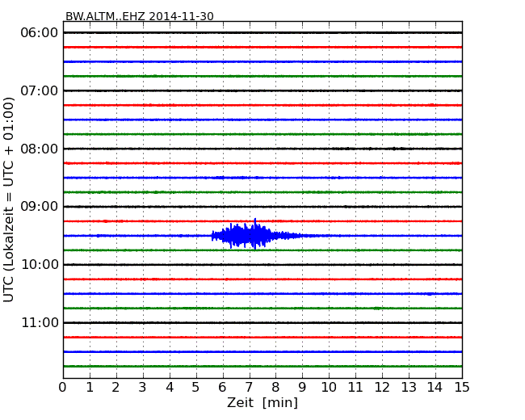Screen dimensions: 525x420
Task: Click the x-axis tick label 11
Action: tap(355, 387)
